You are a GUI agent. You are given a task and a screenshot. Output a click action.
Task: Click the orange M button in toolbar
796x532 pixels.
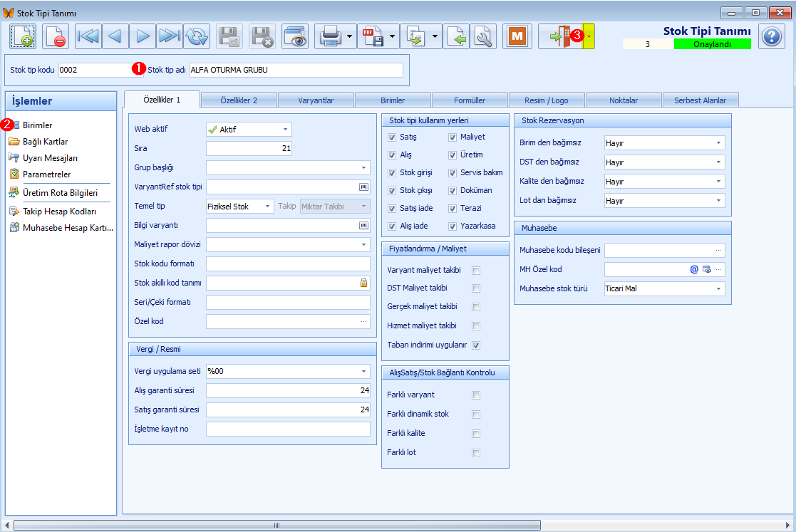(517, 36)
